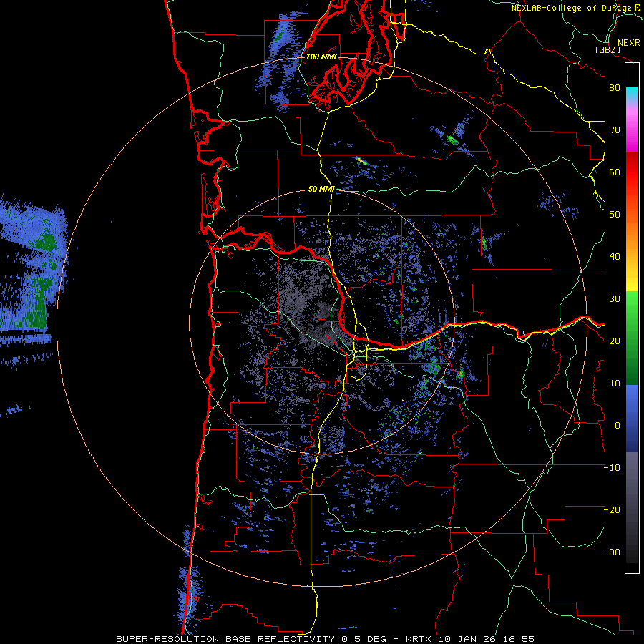Screen dimensions: 644x644
Task: Click the "50 NMI" range ring label
Action: click(x=321, y=190)
